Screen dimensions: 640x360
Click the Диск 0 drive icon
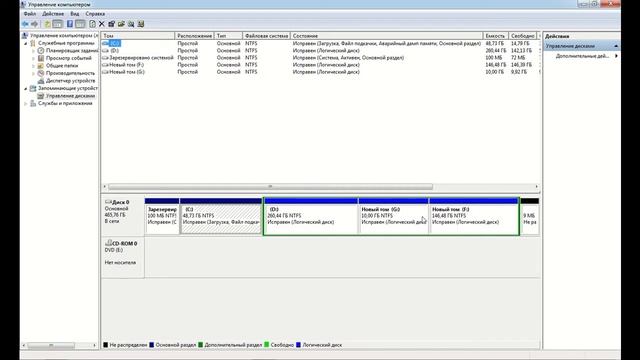[108, 202]
